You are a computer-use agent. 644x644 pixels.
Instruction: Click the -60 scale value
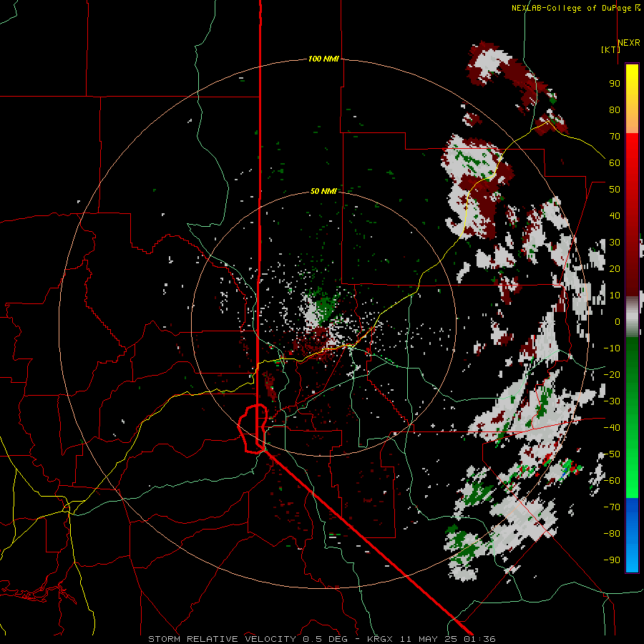(612, 481)
